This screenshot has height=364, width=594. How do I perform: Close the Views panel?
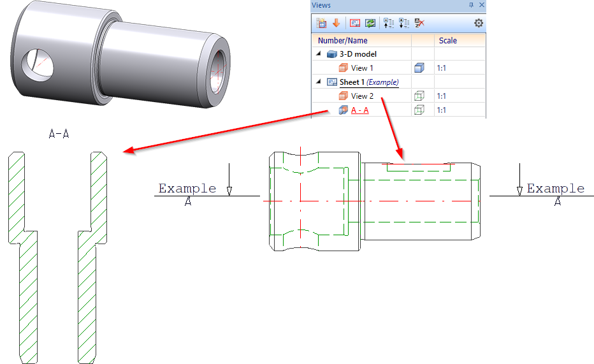482,5
